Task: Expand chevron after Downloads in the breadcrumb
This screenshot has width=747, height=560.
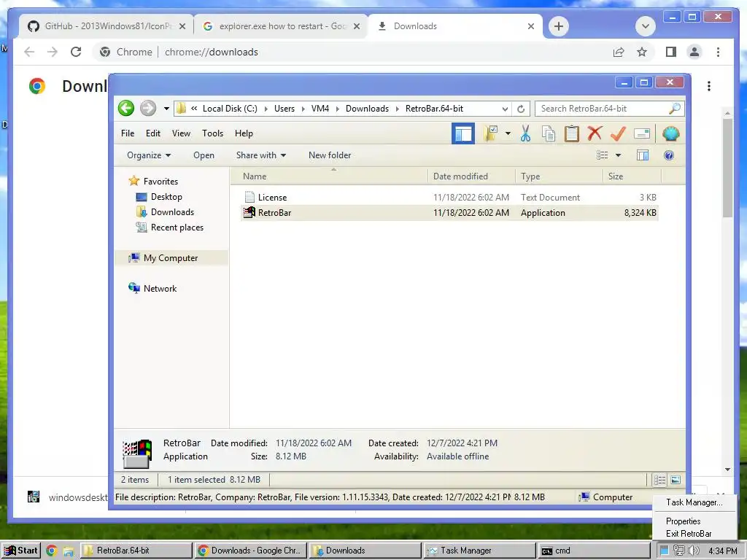Action: pyautogui.click(x=397, y=109)
